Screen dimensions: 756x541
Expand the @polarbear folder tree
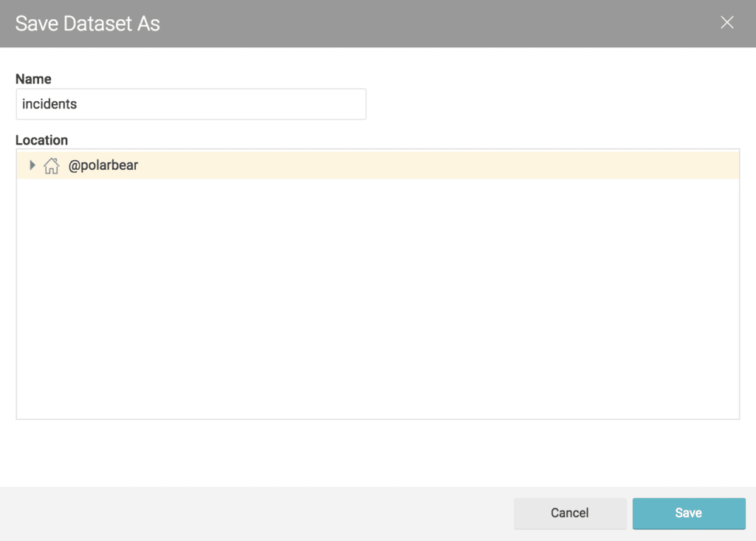click(32, 165)
